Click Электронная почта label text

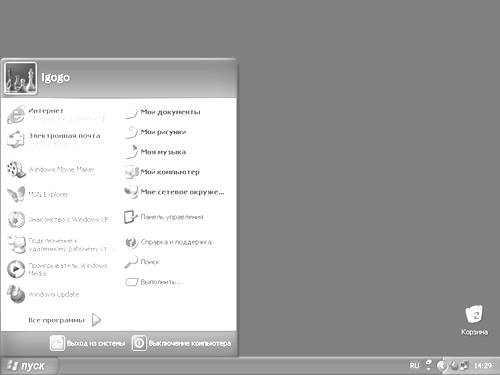(64, 136)
